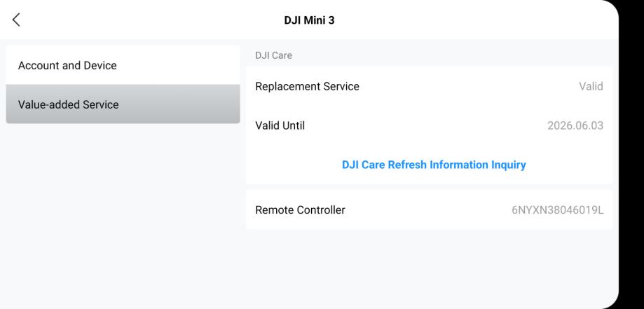Click empty area below Value-added Service tab
The height and width of the screenshot is (309, 644).
pos(123,210)
